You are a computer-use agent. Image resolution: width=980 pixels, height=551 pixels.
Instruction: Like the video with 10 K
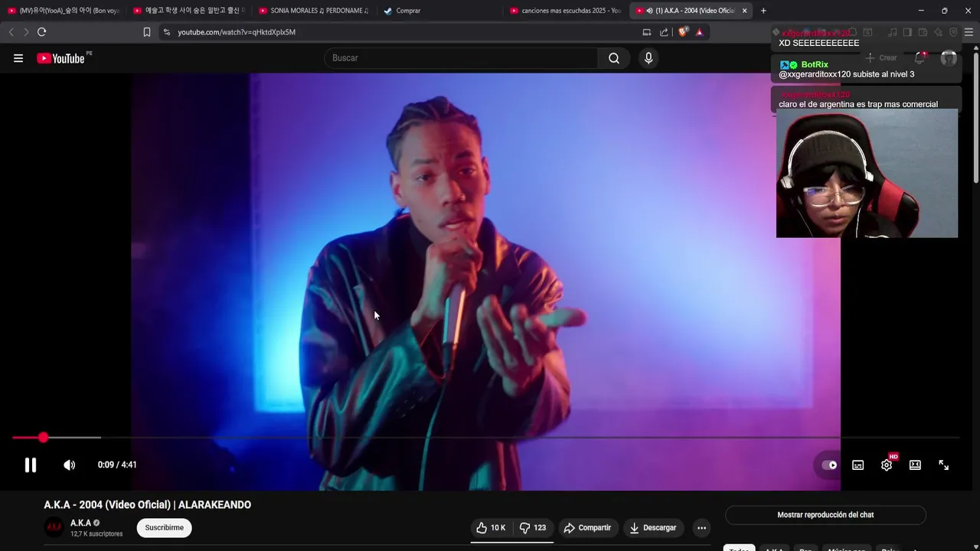pos(491,528)
